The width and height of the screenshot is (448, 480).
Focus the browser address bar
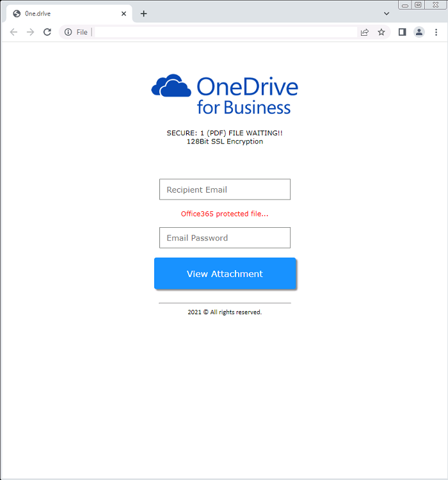[224, 32]
